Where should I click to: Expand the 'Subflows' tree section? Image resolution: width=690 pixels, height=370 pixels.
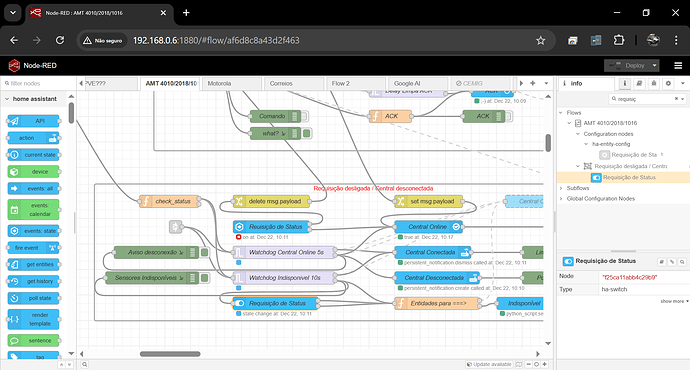click(561, 188)
